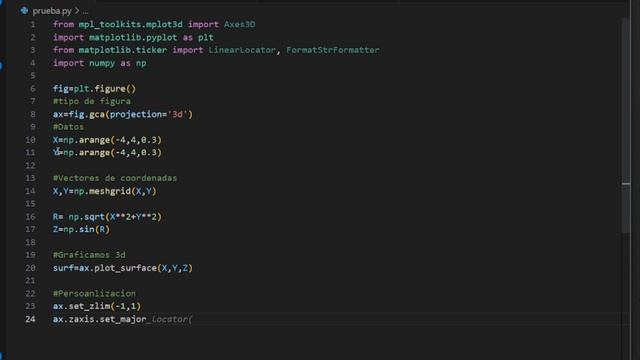Screen dimensions: 640x360
Task: Click 'np.arange(-4,4,0.3)' on line 11
Action: 113,153
